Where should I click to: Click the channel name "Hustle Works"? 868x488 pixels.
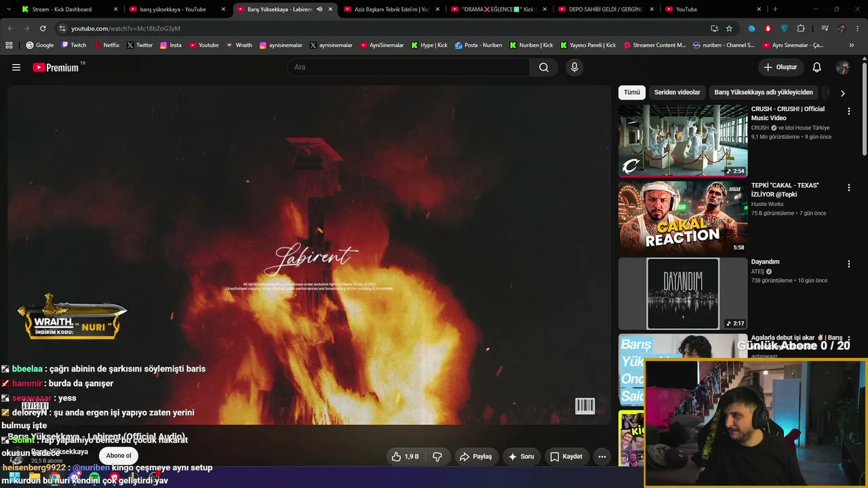tap(767, 204)
